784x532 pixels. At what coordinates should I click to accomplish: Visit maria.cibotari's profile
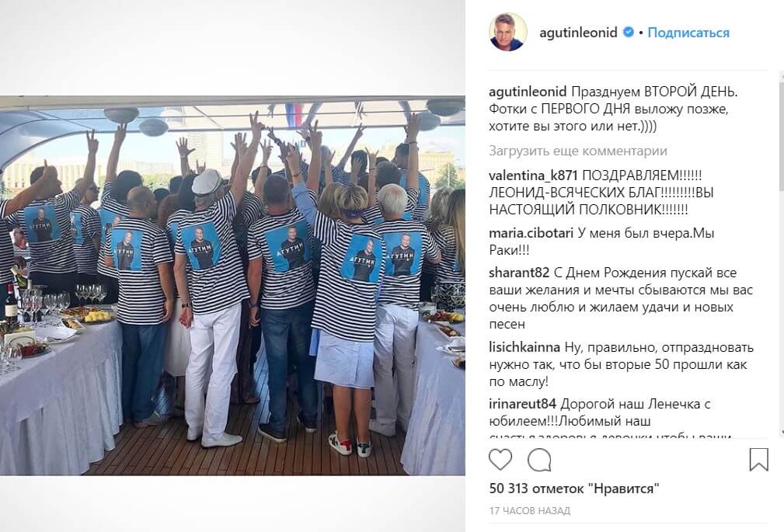tap(531, 234)
